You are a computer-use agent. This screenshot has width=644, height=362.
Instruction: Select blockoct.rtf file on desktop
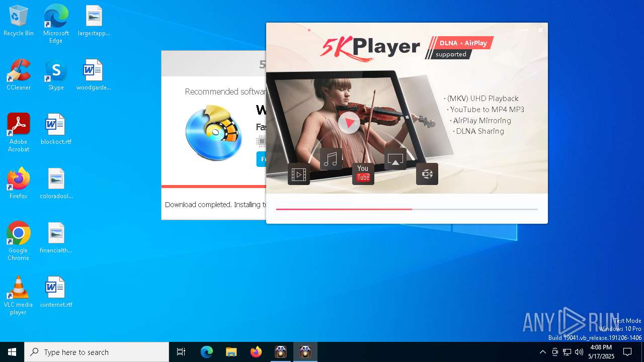pos(56,129)
